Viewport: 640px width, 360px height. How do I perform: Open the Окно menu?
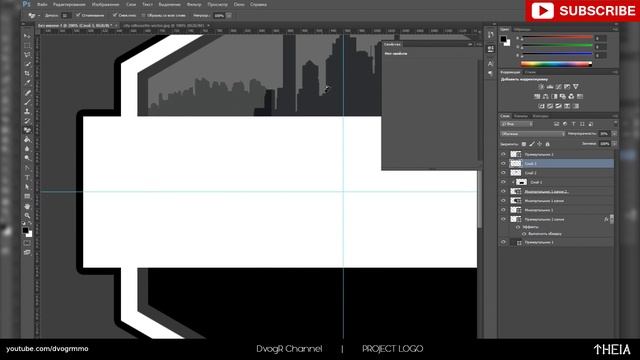point(239,4)
